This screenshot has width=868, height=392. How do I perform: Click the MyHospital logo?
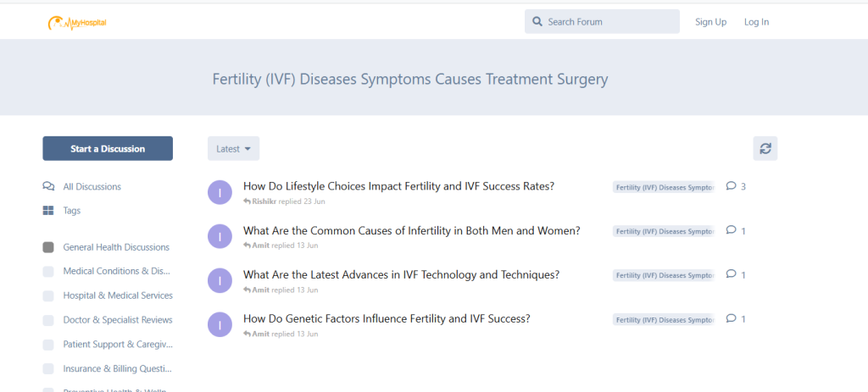pos(77,22)
